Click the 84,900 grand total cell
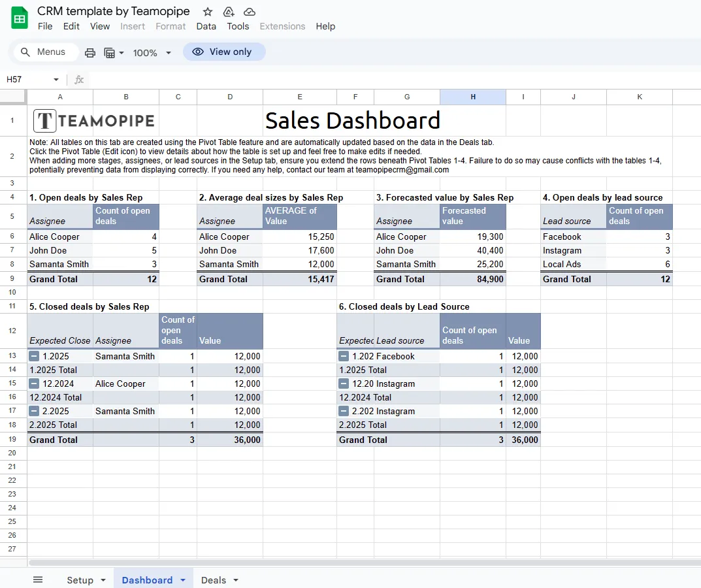This screenshot has height=588, width=701. [x=473, y=279]
